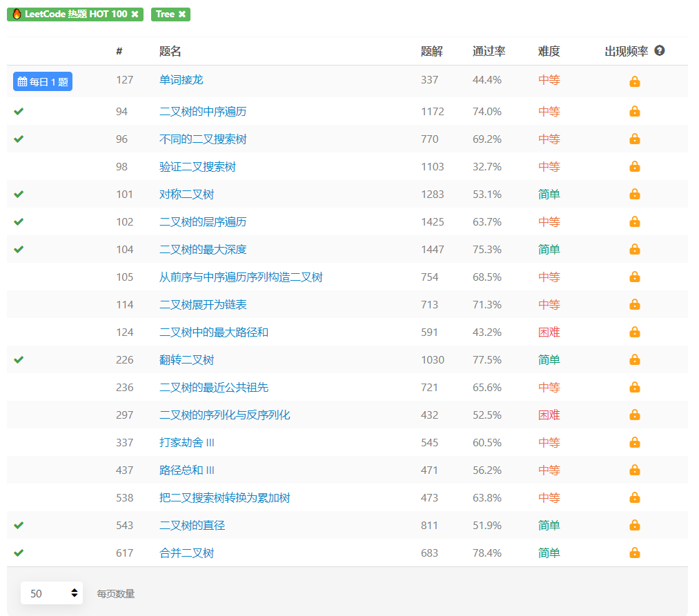This screenshot has height=616, width=699.
Task: Sort by the 通过率 column header
Action: [489, 51]
